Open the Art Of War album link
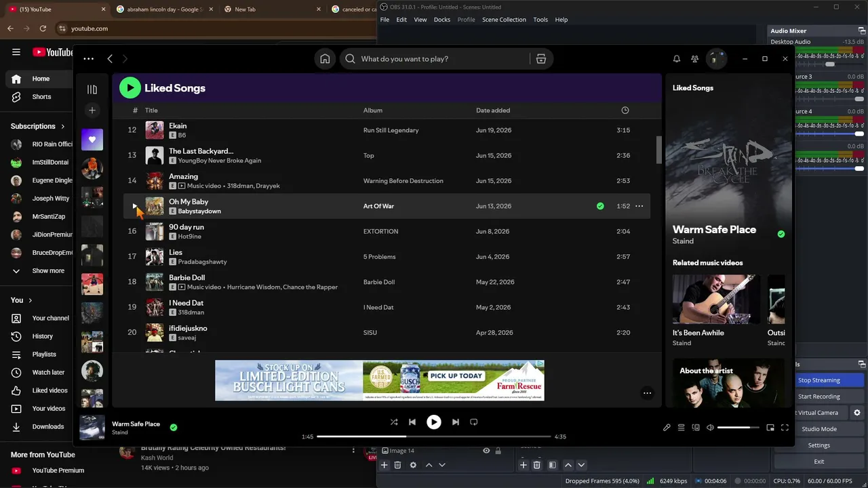The image size is (868, 488). click(x=378, y=206)
